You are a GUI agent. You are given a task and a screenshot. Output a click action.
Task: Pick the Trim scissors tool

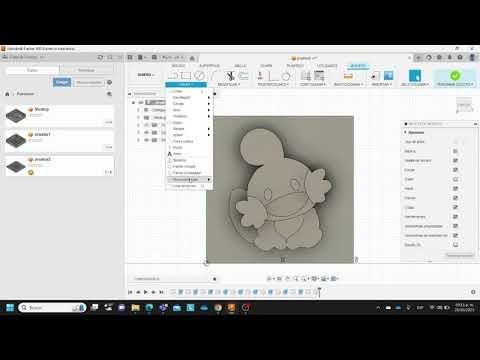[230, 76]
